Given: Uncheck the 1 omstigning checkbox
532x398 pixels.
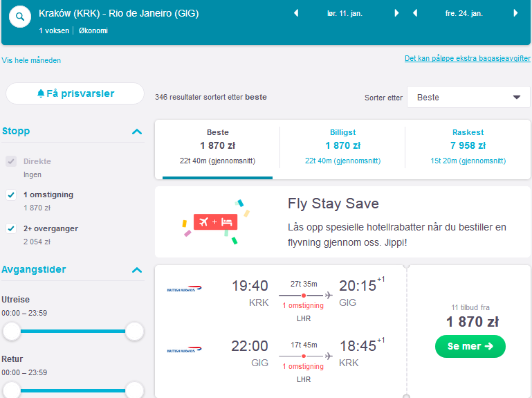Looking at the screenshot, I should 11,195.
